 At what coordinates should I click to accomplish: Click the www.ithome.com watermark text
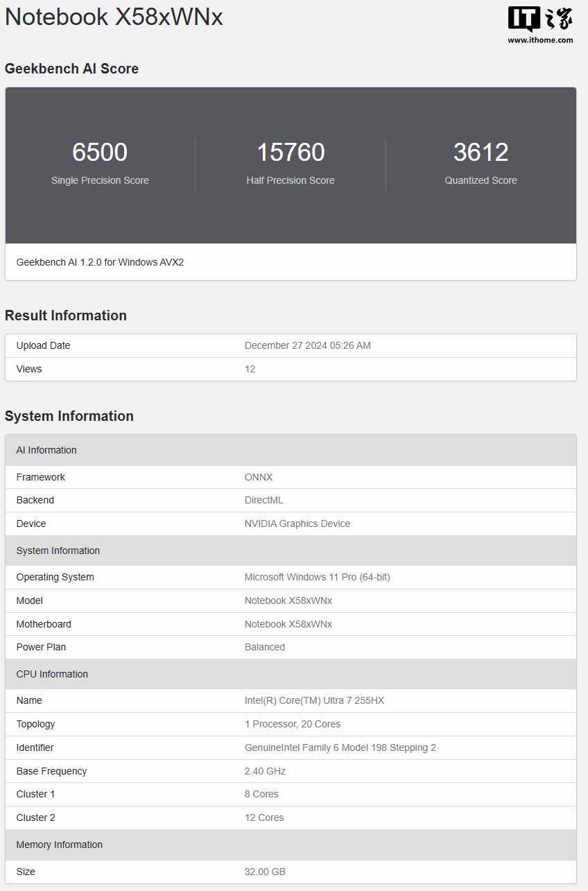click(x=540, y=40)
